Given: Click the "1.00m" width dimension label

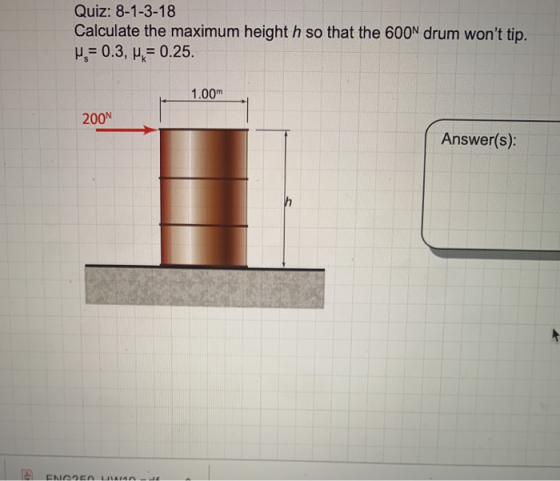Looking at the screenshot, I should click(207, 94).
